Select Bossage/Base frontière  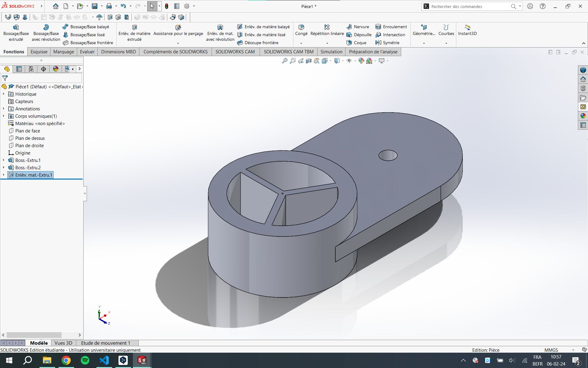(88, 43)
